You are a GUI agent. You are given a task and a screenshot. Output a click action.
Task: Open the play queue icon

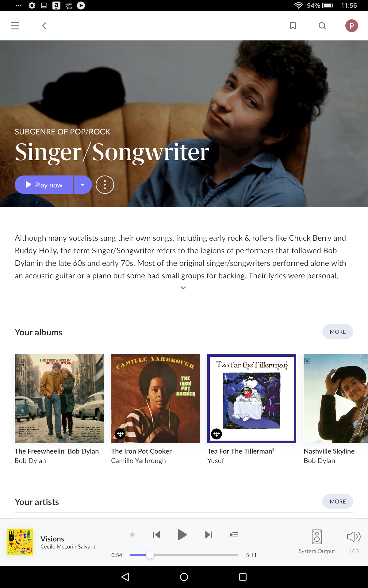(x=234, y=535)
